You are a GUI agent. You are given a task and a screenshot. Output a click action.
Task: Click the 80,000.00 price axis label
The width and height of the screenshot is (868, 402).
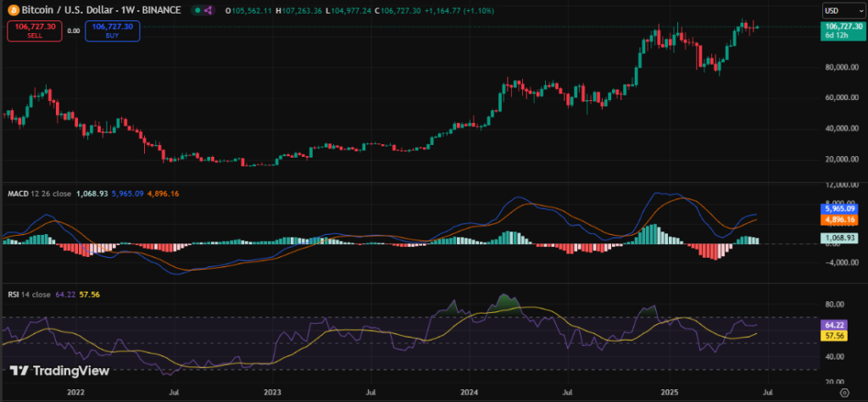tap(841, 67)
